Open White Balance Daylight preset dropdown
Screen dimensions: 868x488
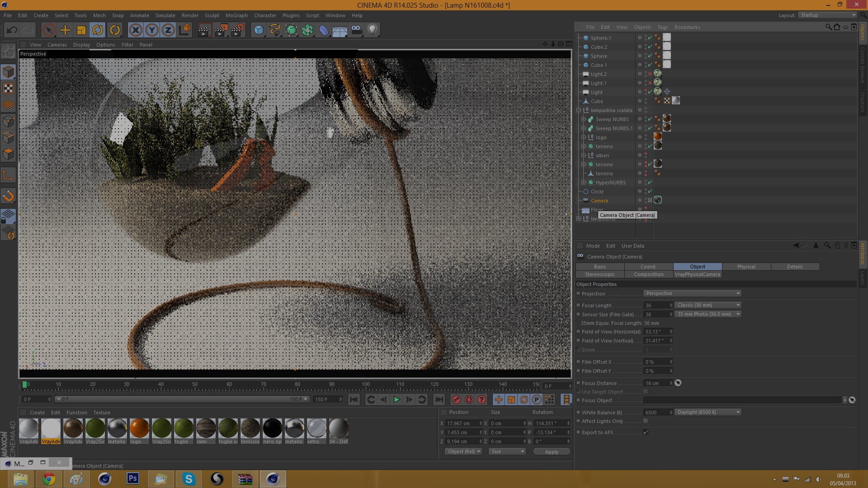tap(708, 412)
